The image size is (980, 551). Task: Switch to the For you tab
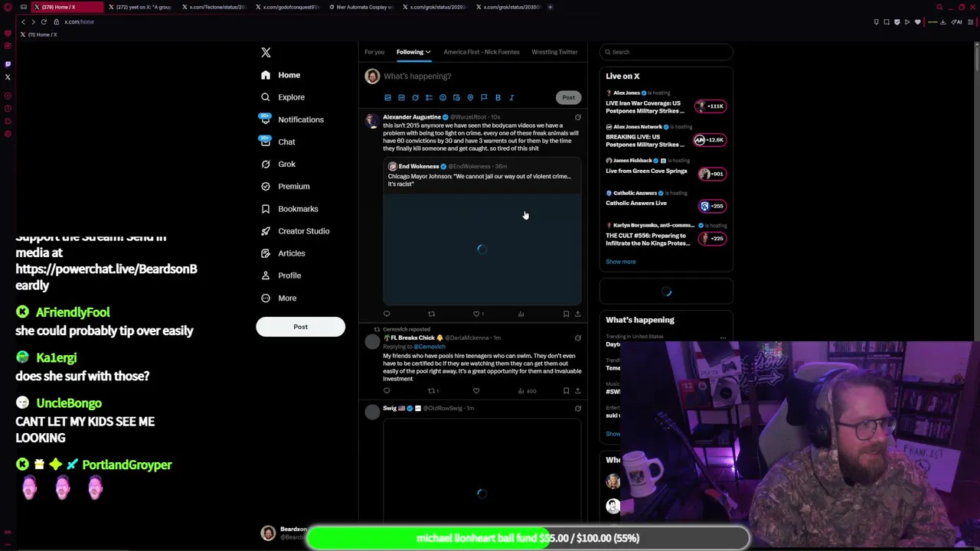pyautogui.click(x=374, y=52)
